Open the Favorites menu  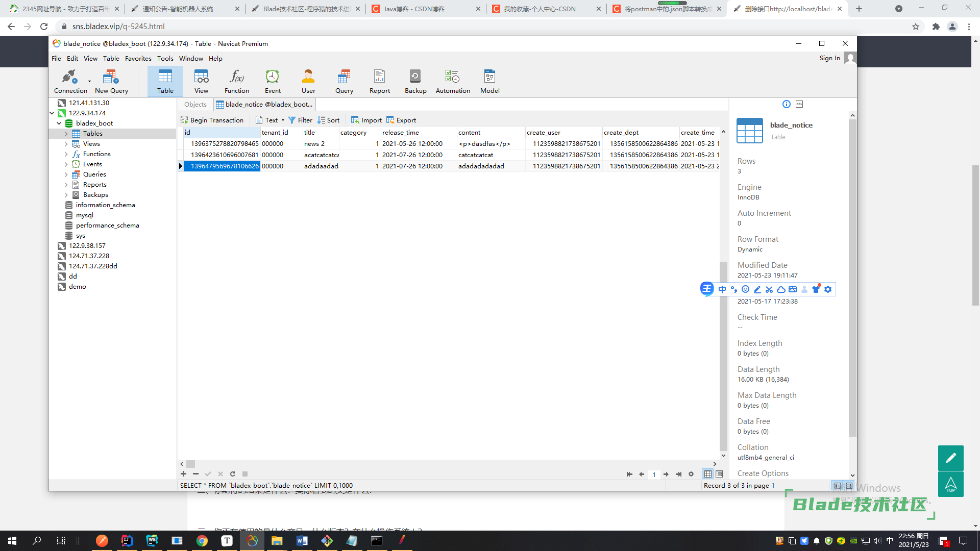(x=138, y=59)
